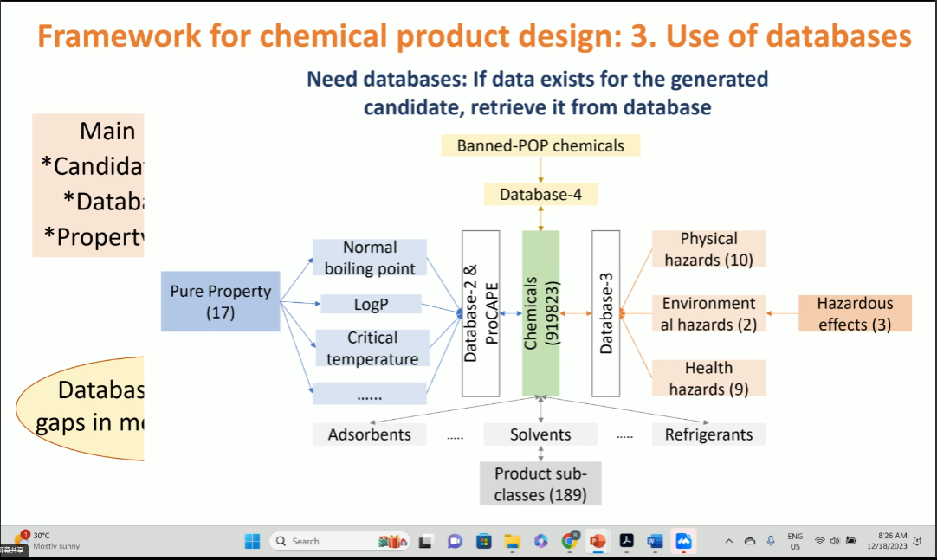Open File Explorer from the taskbar
This screenshot has height=560, width=937.
click(512, 542)
